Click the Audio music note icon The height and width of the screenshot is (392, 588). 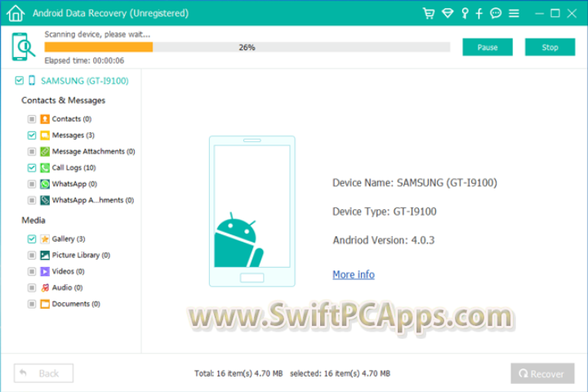(x=45, y=287)
